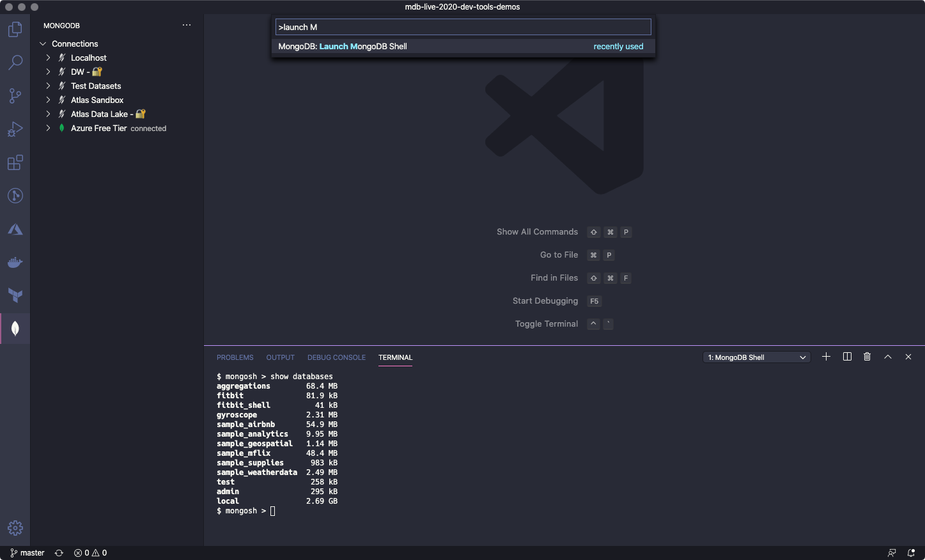Click 'sample_analytics' in the terminal output
Screen dimensions: 925x560
253,434
